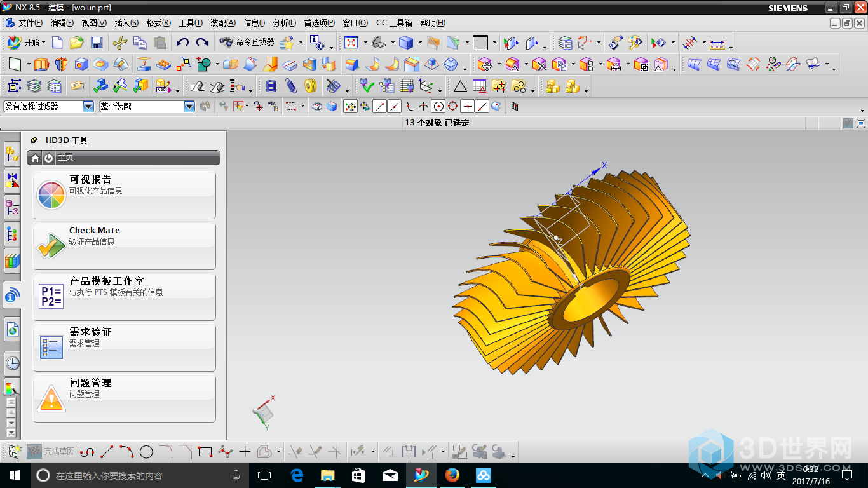Select the cylindrical compression spring icon
Viewport: 868px width, 488px height.
tap(271, 86)
